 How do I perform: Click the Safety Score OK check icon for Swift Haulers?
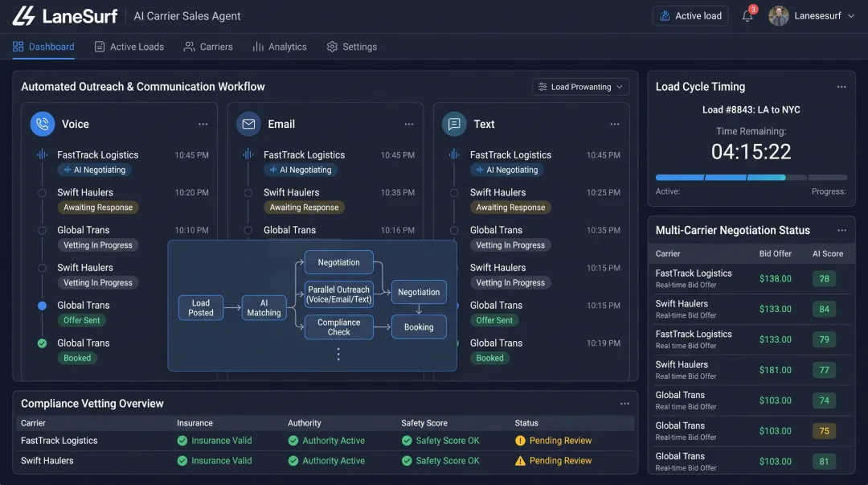tap(407, 461)
